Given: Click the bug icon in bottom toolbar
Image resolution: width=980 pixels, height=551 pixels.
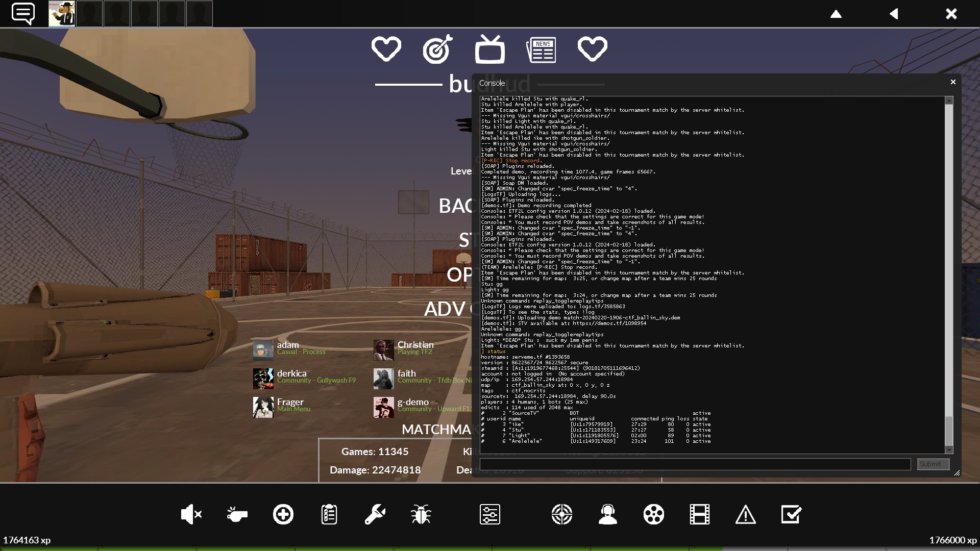Looking at the screenshot, I should tap(421, 514).
